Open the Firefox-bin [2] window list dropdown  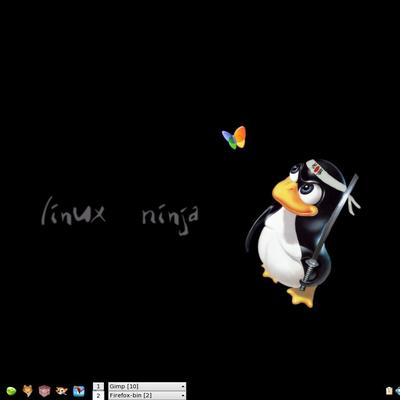point(147,396)
